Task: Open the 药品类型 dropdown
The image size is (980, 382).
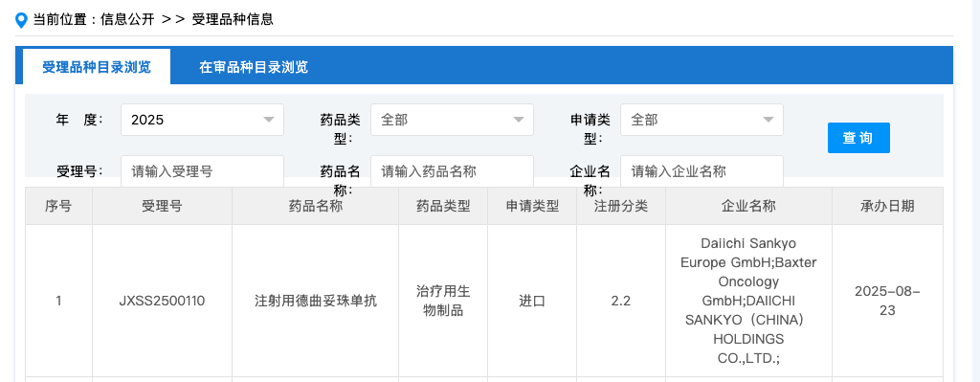Action: 452,120
